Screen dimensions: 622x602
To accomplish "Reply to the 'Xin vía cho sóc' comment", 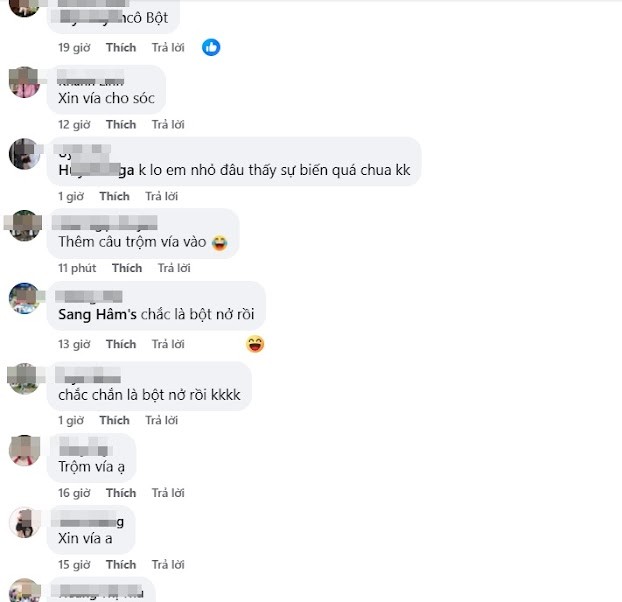I will coord(168,125).
